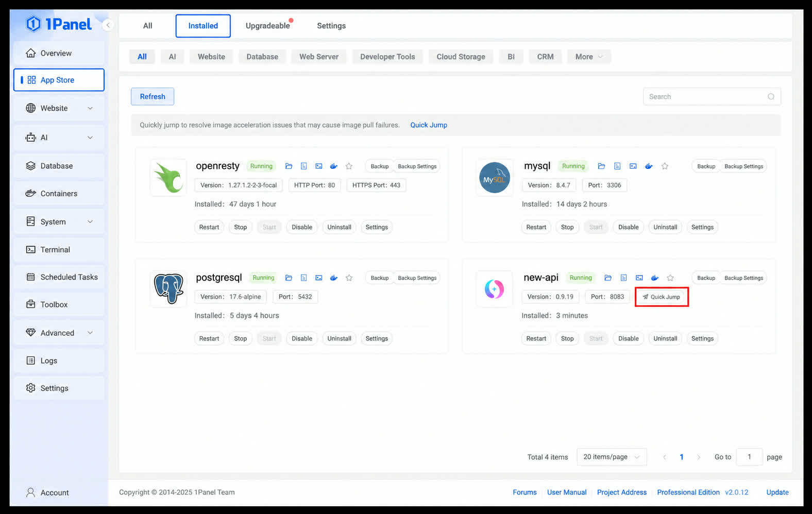The width and height of the screenshot is (812, 514).
Task: Open Overview in sidebar
Action: coord(59,53)
